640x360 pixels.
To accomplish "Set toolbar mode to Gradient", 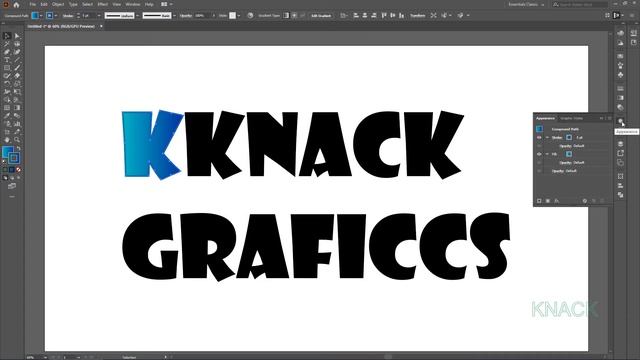I will [12, 169].
